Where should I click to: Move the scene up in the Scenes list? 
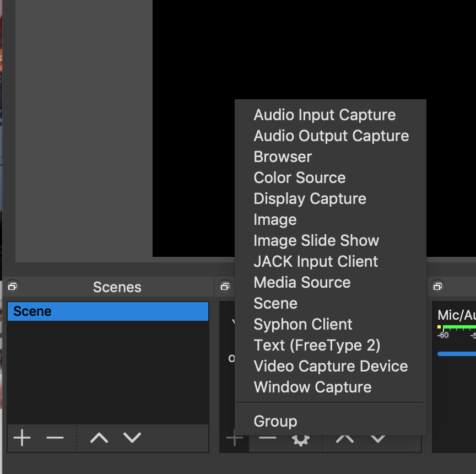click(x=99, y=438)
